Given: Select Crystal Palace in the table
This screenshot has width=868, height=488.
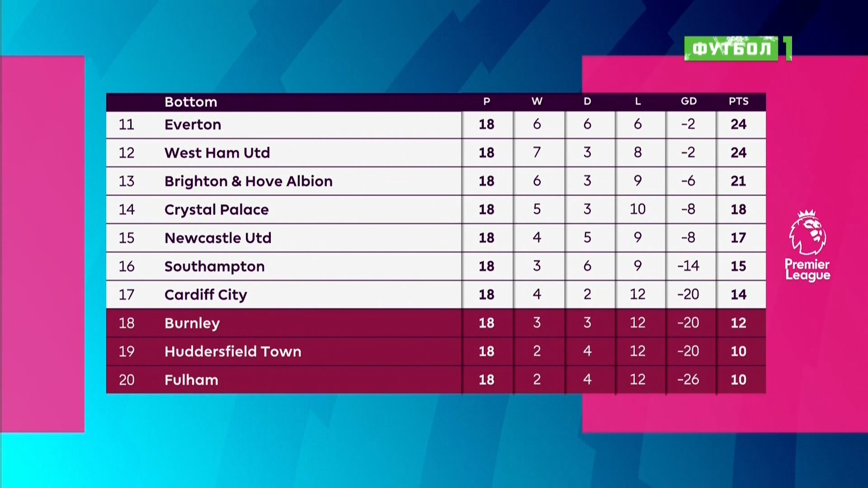Looking at the screenshot, I should (x=216, y=210).
